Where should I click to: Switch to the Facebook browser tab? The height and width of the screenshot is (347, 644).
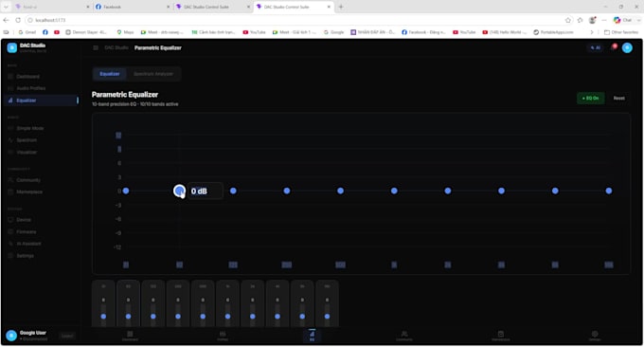pyautogui.click(x=133, y=7)
